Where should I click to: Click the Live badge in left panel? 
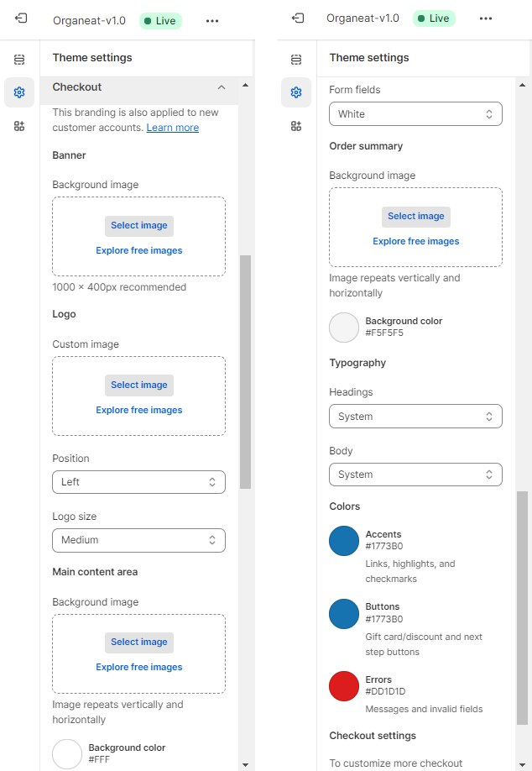[x=160, y=21]
